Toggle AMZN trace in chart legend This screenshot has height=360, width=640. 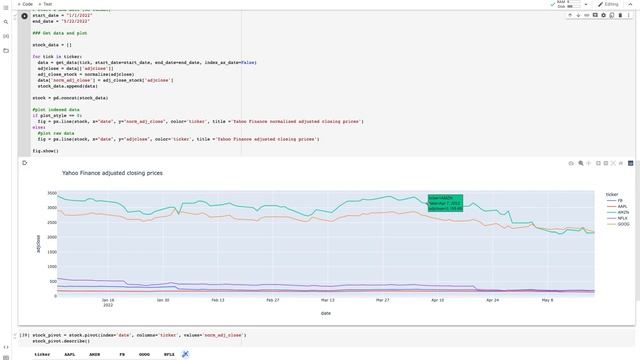coord(618,212)
